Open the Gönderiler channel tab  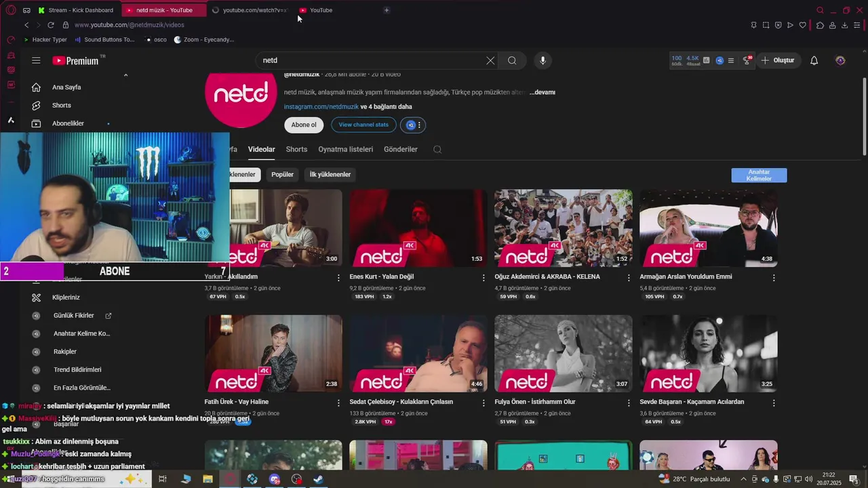tap(401, 149)
